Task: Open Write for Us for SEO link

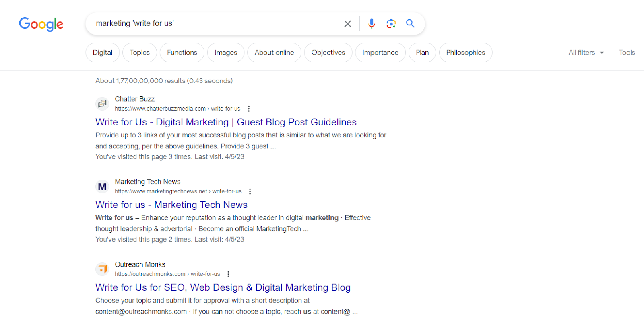Action: 223,288
